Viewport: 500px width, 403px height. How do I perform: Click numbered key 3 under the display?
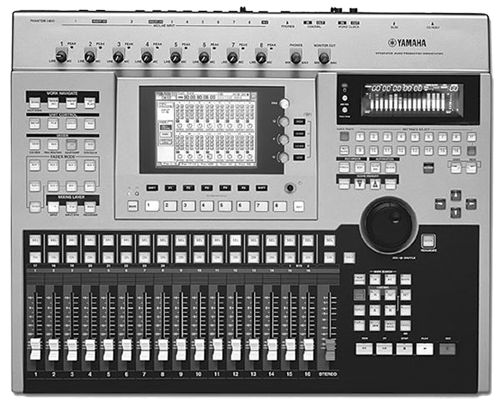pos(188,206)
